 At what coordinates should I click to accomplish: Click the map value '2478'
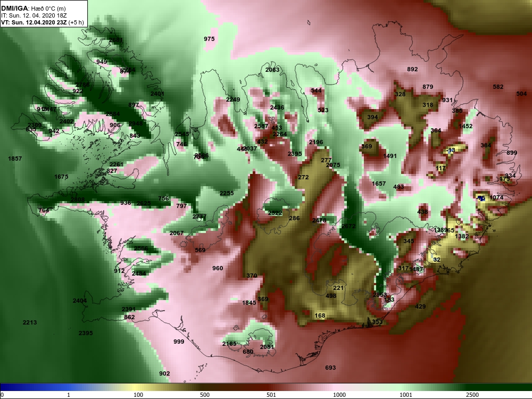tap(319, 221)
